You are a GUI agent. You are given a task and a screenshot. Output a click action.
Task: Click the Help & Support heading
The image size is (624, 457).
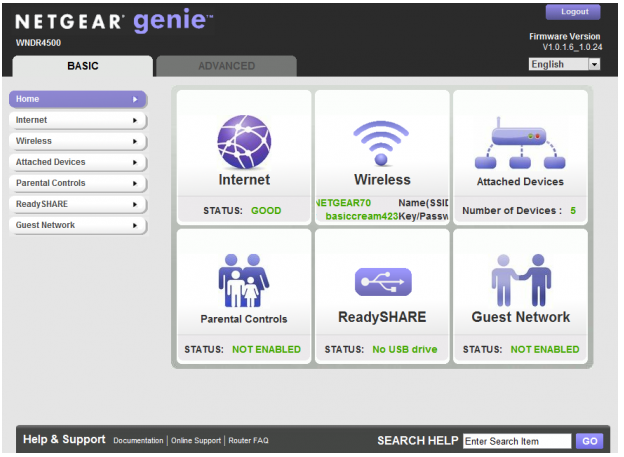[x=64, y=439]
